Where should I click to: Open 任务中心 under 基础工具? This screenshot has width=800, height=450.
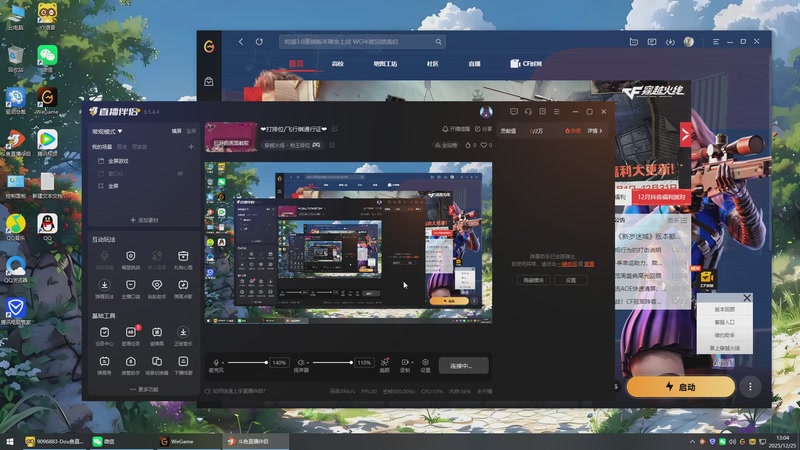[104, 332]
